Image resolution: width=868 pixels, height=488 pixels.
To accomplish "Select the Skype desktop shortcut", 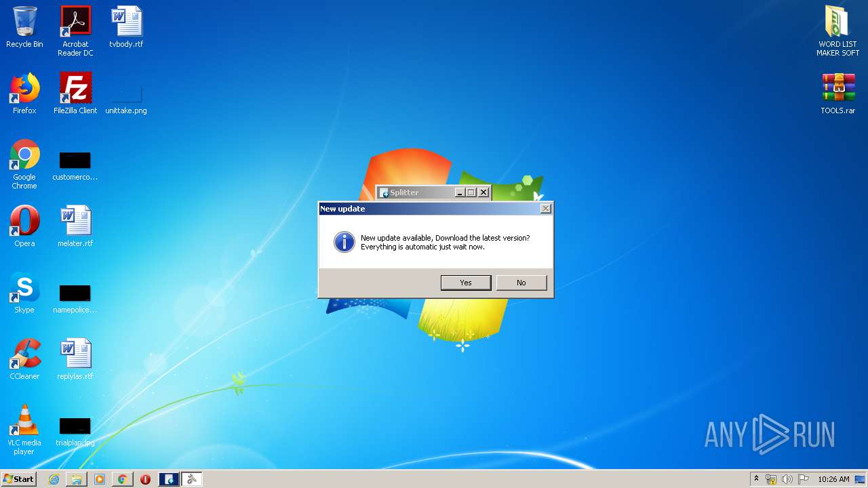I will [x=24, y=293].
